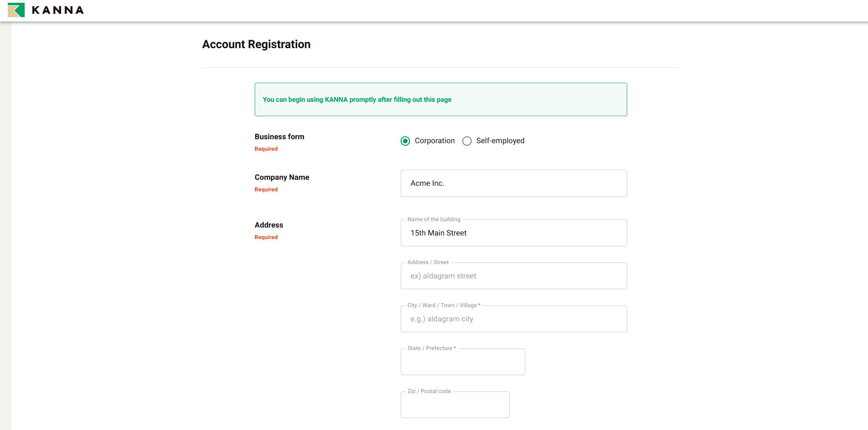Click the bold Address section label

point(269,225)
